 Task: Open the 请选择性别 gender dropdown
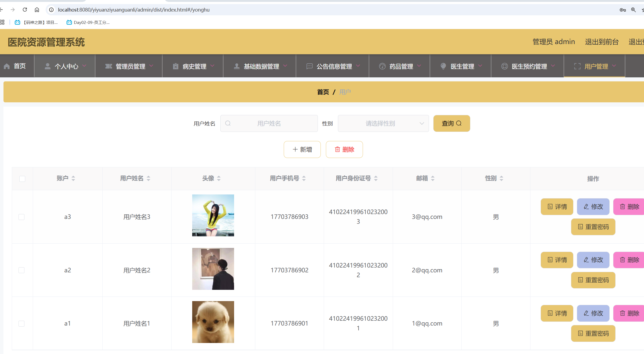(x=383, y=124)
